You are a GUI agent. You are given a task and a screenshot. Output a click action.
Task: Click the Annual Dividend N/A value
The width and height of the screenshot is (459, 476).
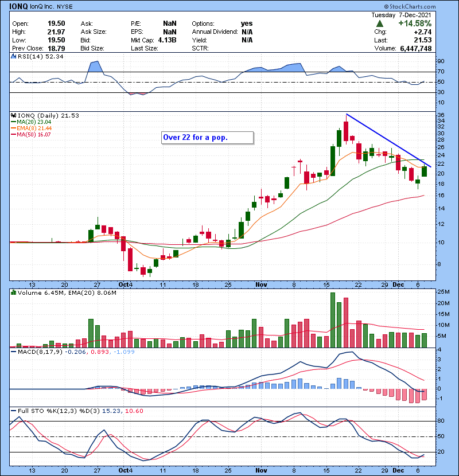pyautogui.click(x=247, y=32)
